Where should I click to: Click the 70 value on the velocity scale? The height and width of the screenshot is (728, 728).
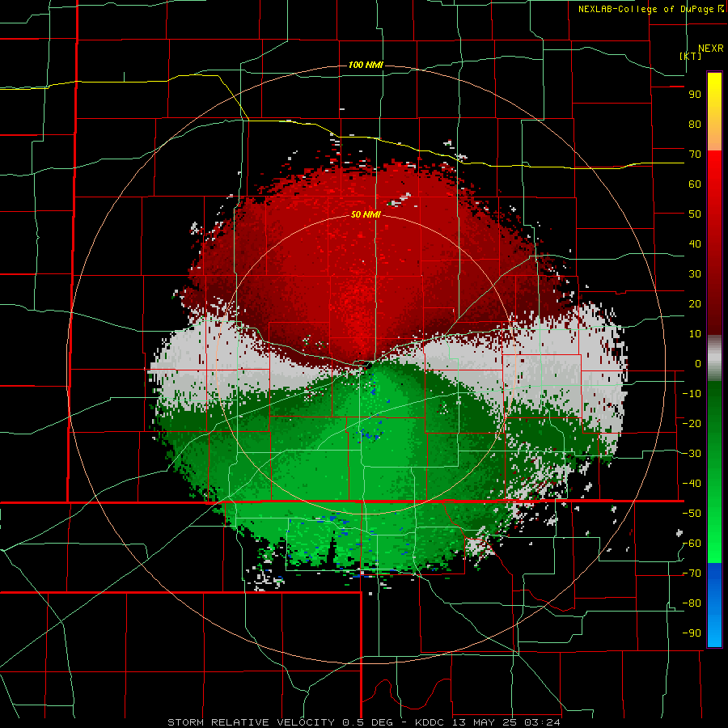pos(695,154)
